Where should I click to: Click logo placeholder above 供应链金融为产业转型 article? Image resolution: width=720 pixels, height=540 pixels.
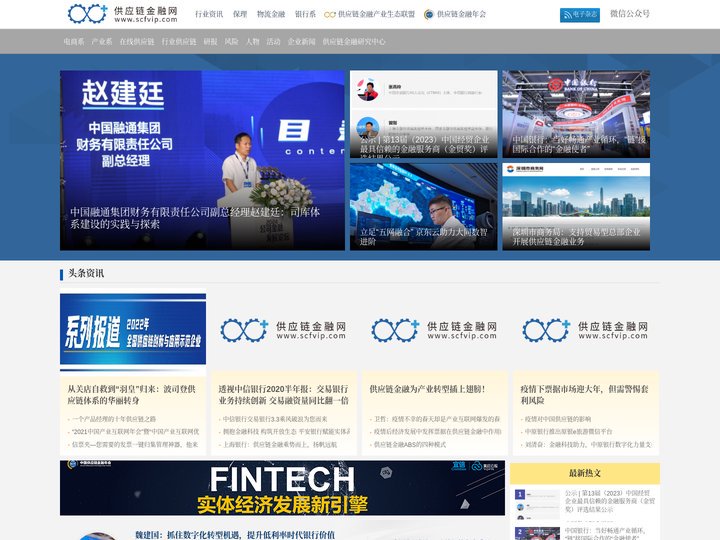coord(434,330)
